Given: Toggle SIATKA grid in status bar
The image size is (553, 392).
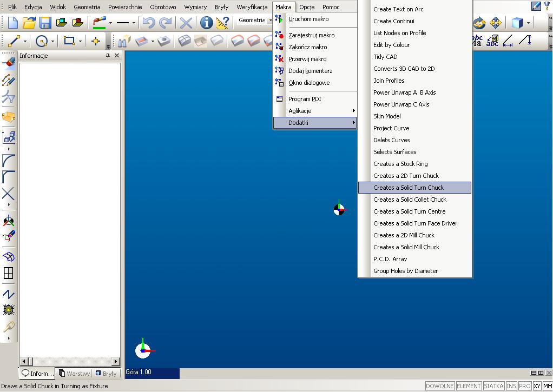Looking at the screenshot, I should point(493,386).
